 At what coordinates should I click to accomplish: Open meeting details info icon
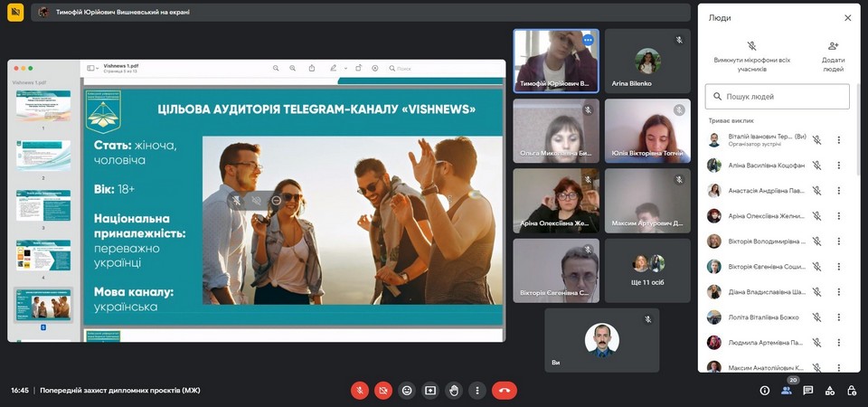click(764, 390)
